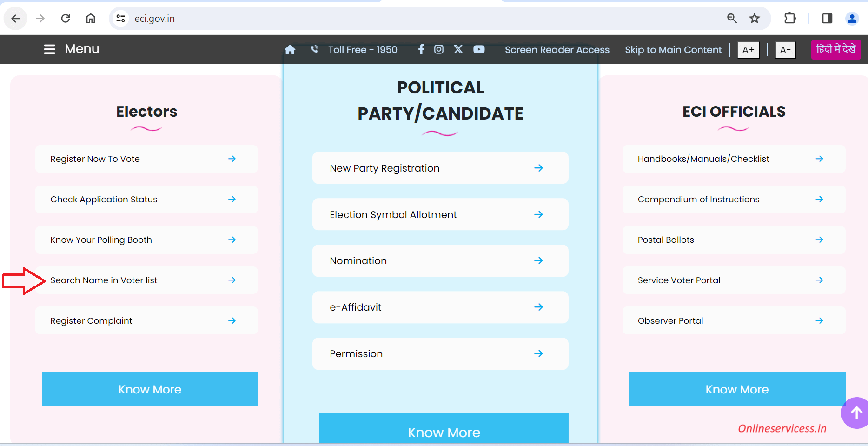Click the phone icon beside Toll Free
The width and height of the screenshot is (868, 446).
point(315,49)
